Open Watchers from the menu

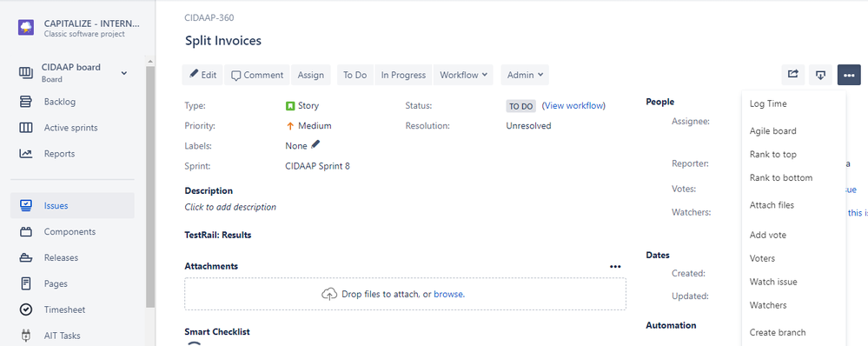click(x=793, y=305)
